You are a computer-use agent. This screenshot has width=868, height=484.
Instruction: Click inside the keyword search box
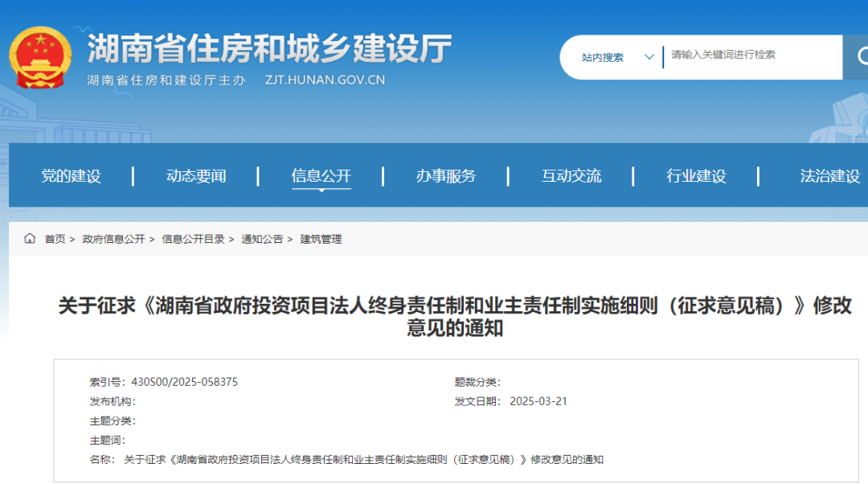tap(747, 57)
